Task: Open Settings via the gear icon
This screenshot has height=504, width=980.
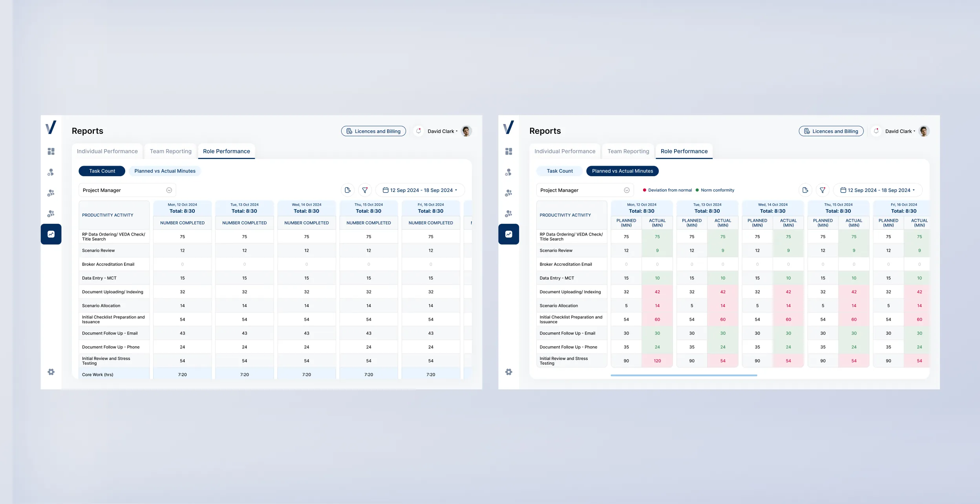Action: click(x=51, y=372)
